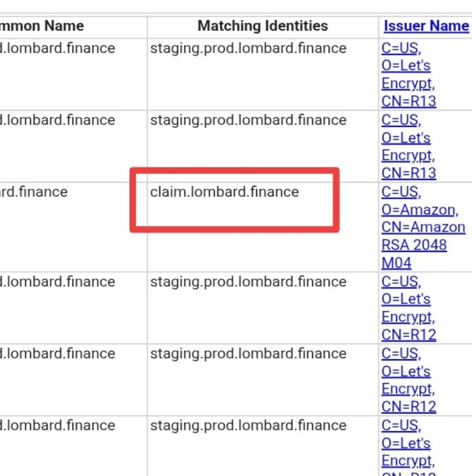Open the first CN=R12 issuer link

(409, 335)
